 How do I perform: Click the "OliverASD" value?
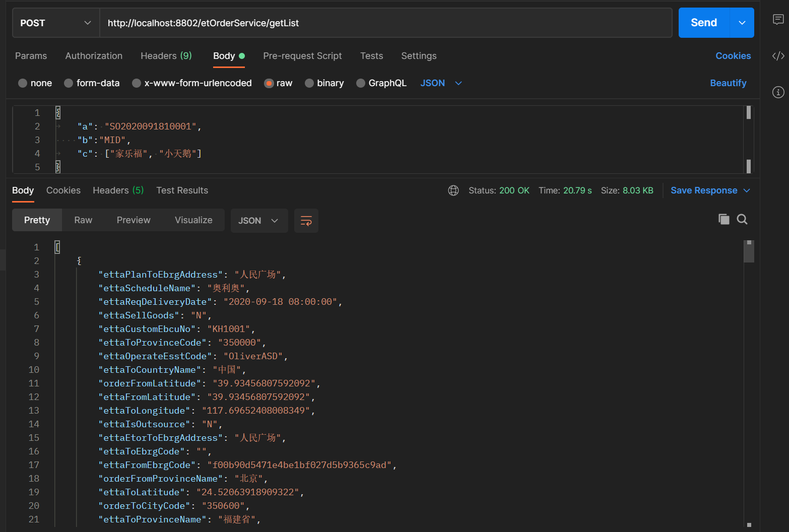tap(253, 356)
